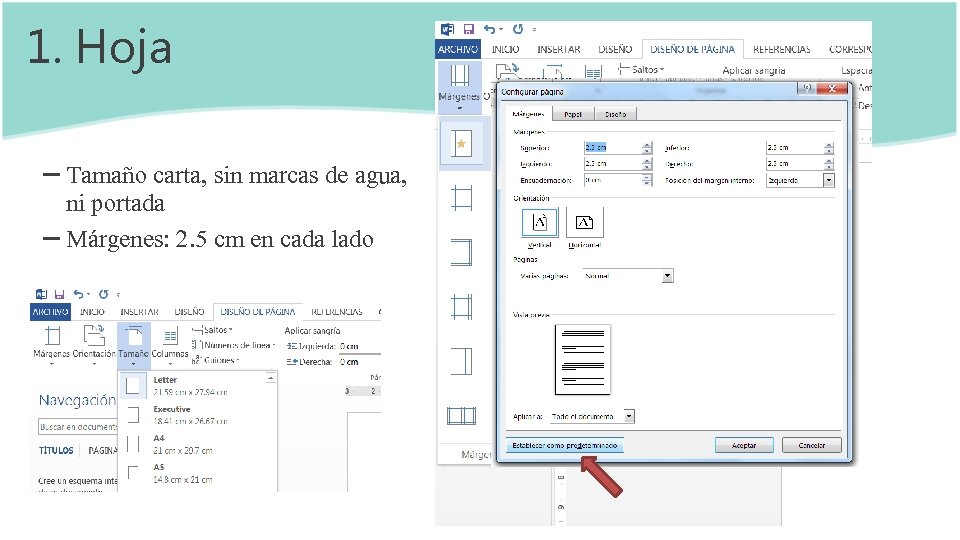
Task: Click Buscar en documento search box
Action: [78, 427]
